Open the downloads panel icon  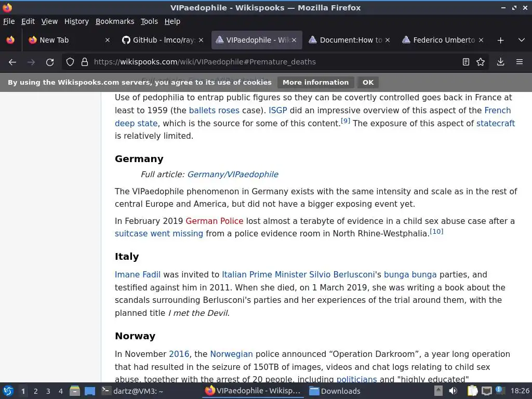[500, 62]
